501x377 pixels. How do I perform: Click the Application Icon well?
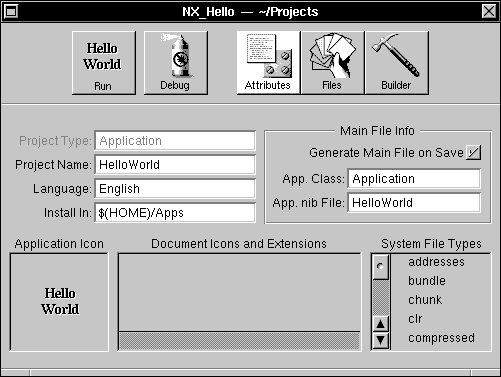59,302
